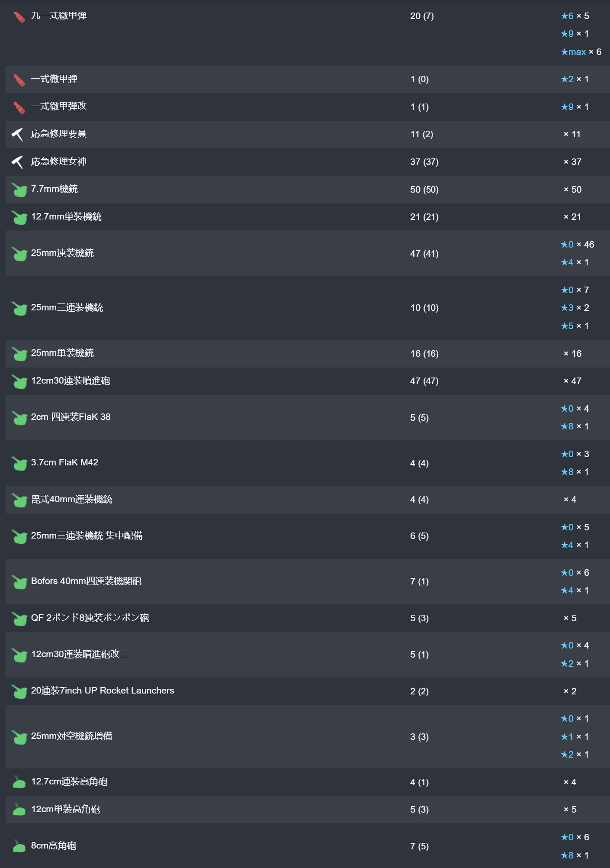Viewport: 610px width, 868px height.
Task: Click the 8cm高角砲 turret icon
Action: click(x=19, y=846)
